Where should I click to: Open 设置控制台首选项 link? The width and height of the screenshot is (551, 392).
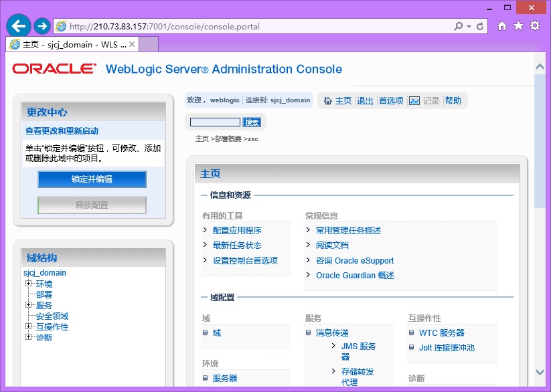click(x=245, y=260)
